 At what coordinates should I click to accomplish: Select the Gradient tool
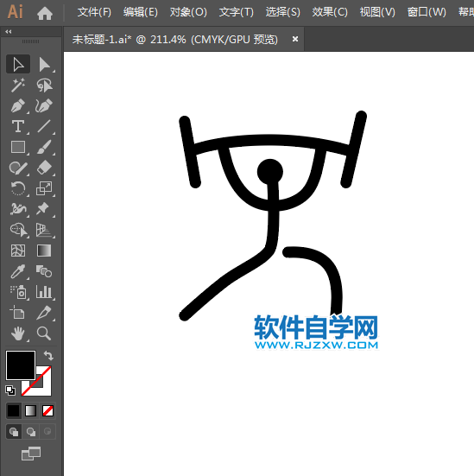click(44, 251)
